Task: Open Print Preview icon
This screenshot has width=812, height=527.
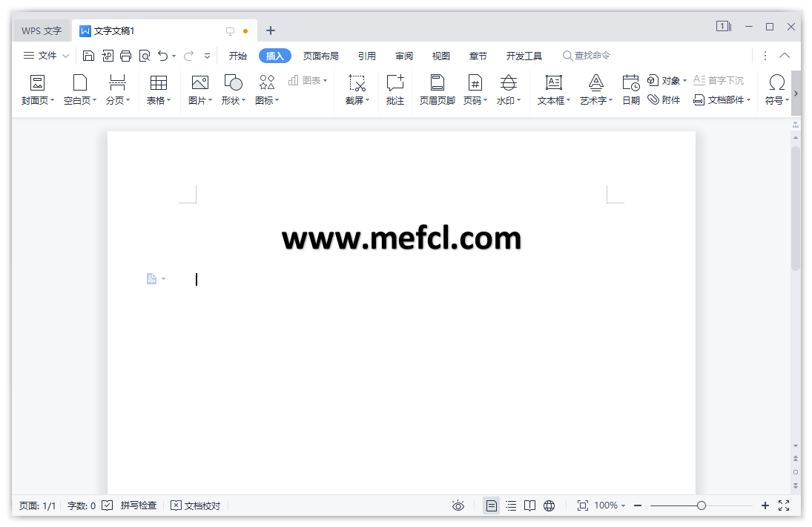Action: (145, 56)
